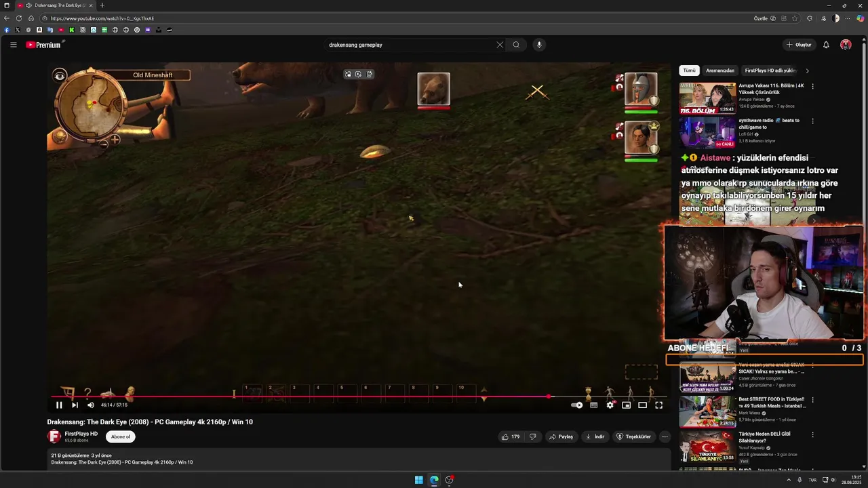Share the video via Paylaş

561,436
